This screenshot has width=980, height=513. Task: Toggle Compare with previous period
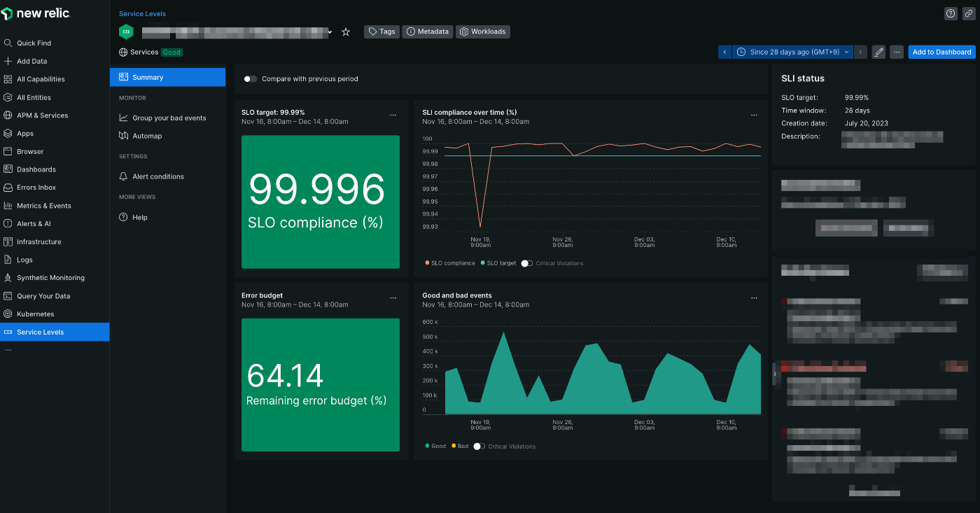click(x=250, y=79)
